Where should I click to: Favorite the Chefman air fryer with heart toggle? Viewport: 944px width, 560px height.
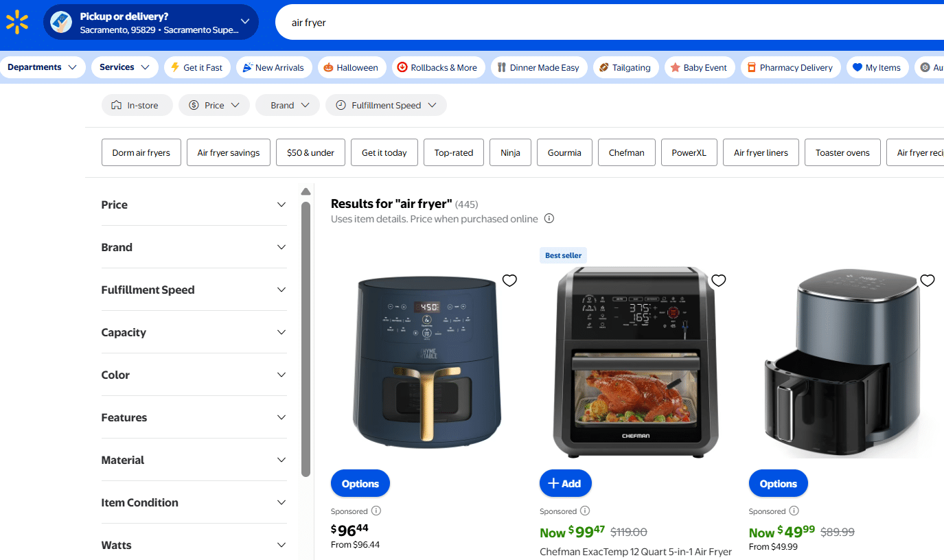pyautogui.click(x=718, y=280)
